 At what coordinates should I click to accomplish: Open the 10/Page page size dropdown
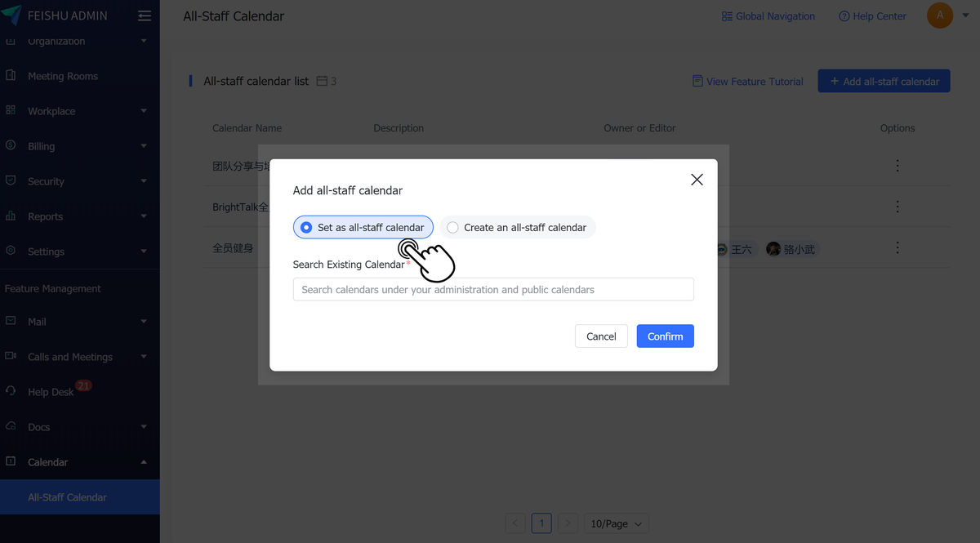point(616,523)
